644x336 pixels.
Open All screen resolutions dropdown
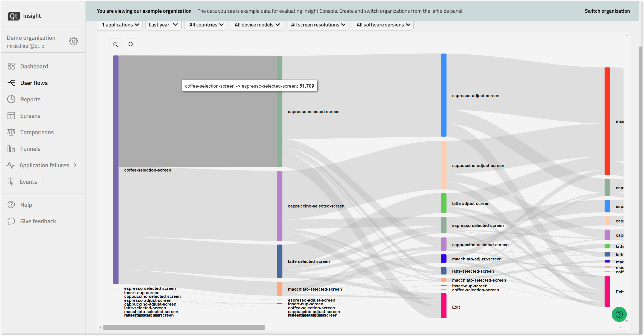(318, 25)
